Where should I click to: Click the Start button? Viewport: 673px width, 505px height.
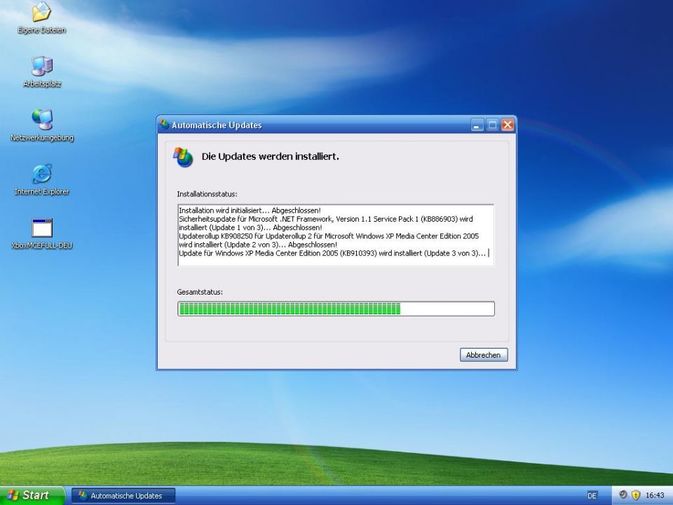tap(31, 496)
